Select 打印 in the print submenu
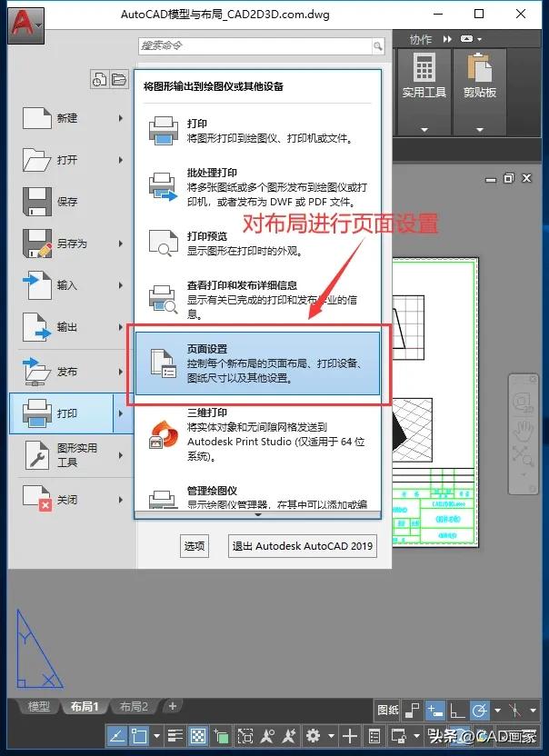 [x=257, y=130]
